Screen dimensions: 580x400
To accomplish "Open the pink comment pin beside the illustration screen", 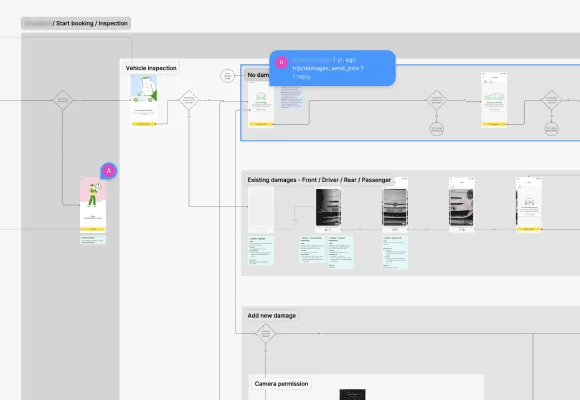I will 109,171.
